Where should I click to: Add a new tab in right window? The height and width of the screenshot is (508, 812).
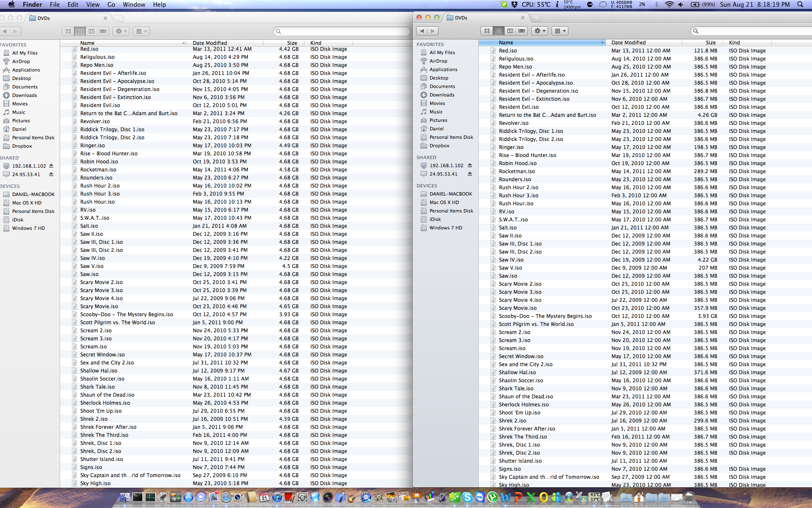(x=536, y=18)
